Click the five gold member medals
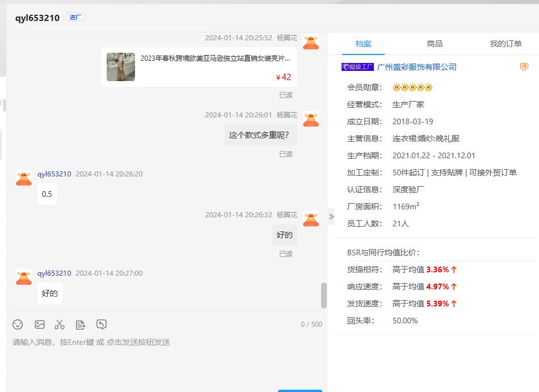 click(412, 87)
